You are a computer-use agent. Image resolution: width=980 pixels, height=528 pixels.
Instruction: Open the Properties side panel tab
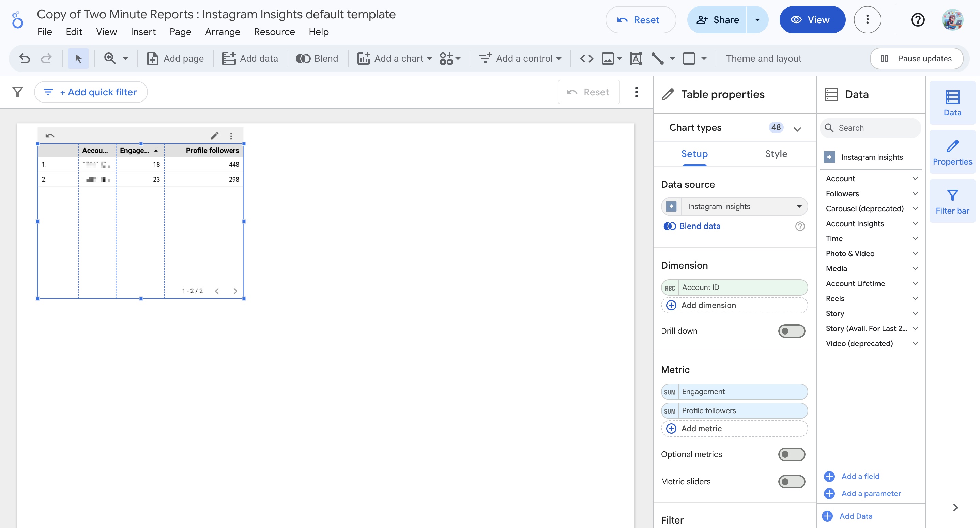pyautogui.click(x=952, y=152)
